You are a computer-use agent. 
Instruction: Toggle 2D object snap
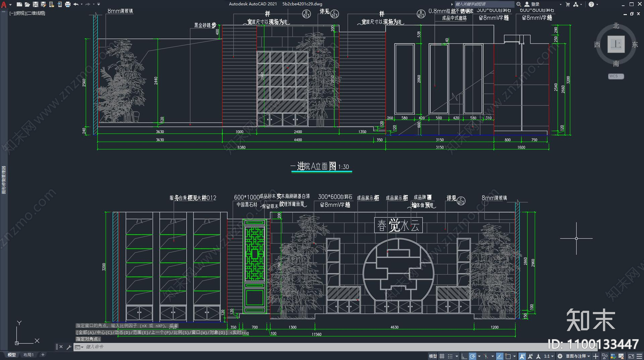508,356
